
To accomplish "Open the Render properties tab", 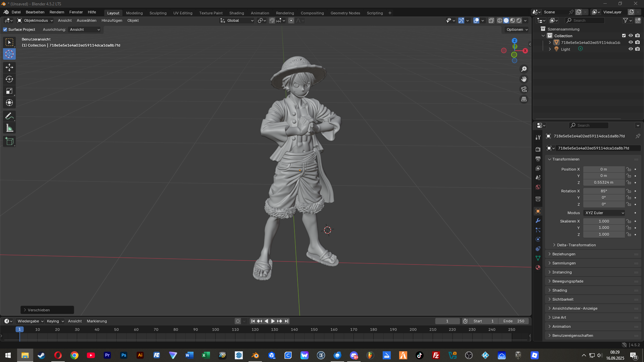I will (x=538, y=149).
